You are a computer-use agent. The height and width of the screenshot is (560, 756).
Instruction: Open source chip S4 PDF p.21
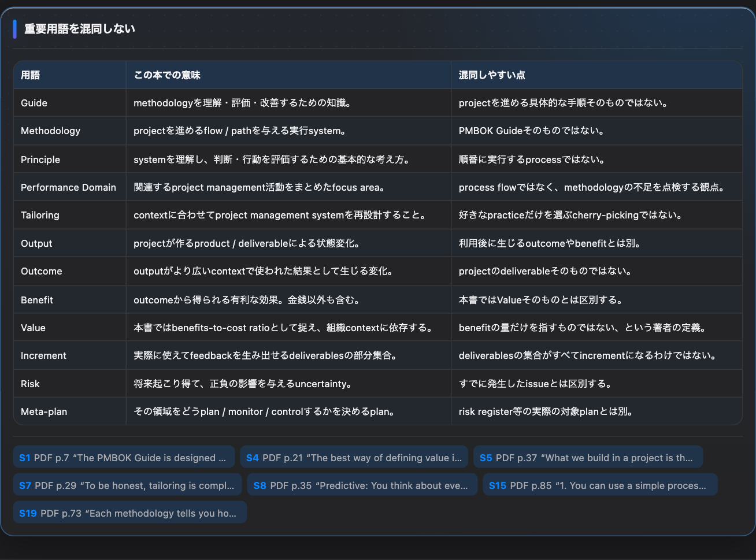point(354,457)
